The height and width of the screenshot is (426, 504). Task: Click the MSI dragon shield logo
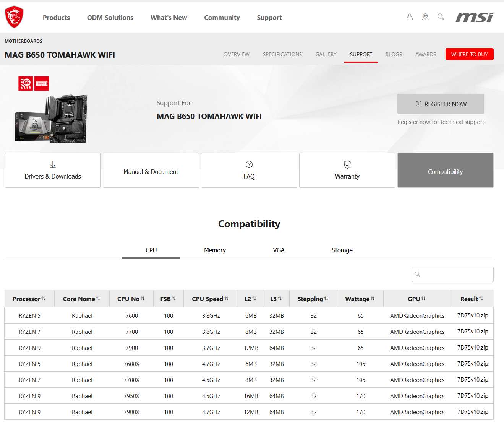pyautogui.click(x=14, y=17)
